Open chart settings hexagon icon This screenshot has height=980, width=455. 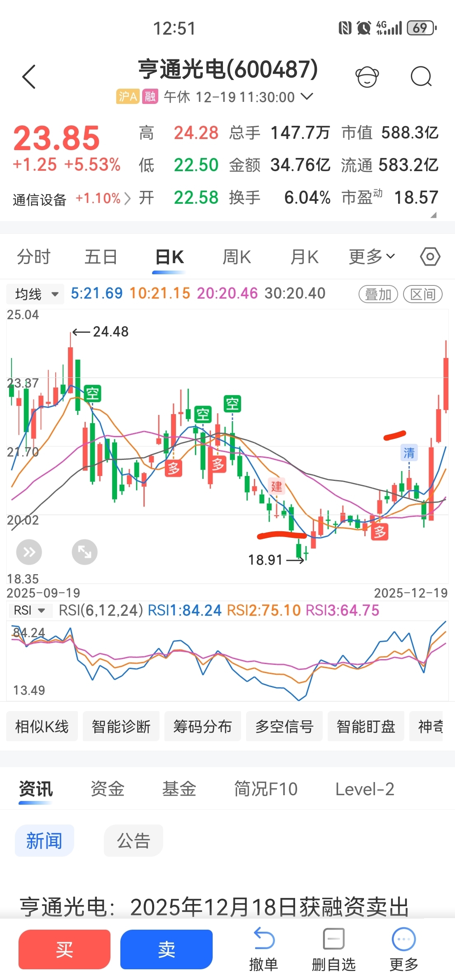click(430, 257)
